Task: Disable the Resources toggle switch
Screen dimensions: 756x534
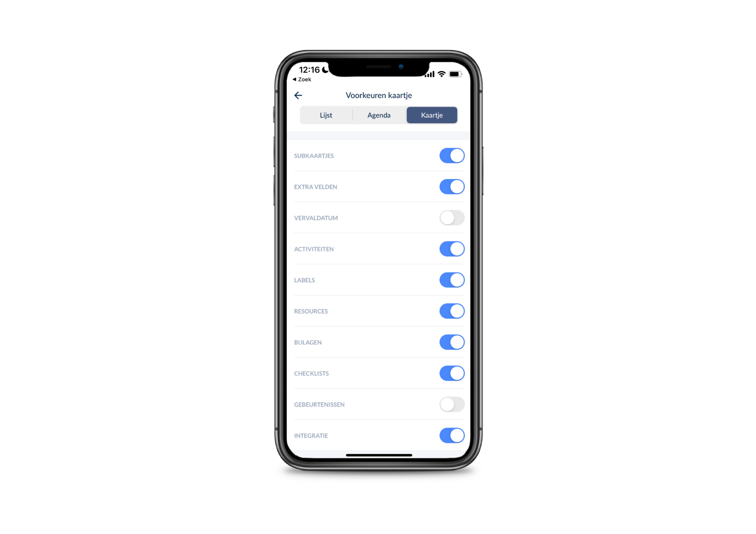Action: (452, 311)
